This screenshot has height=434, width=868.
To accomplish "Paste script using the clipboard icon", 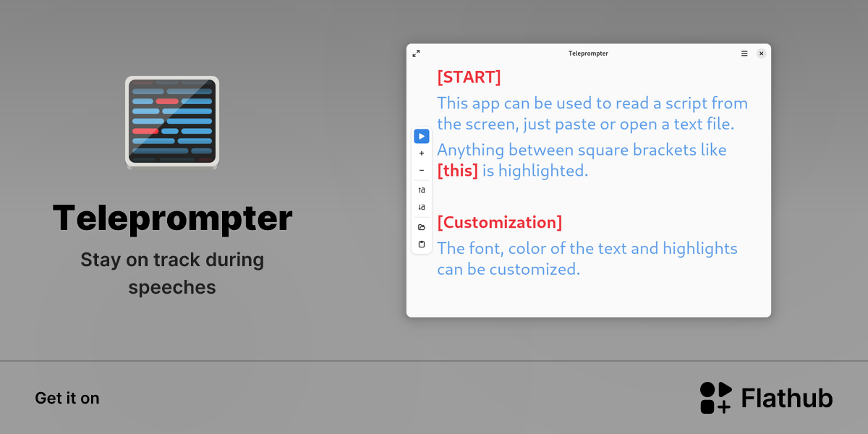I will tap(422, 244).
